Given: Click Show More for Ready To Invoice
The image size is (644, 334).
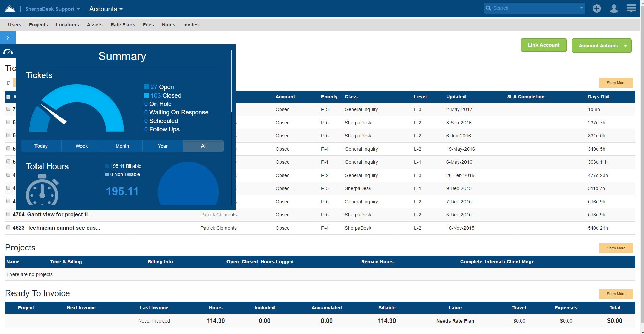Looking at the screenshot, I should [616, 294].
